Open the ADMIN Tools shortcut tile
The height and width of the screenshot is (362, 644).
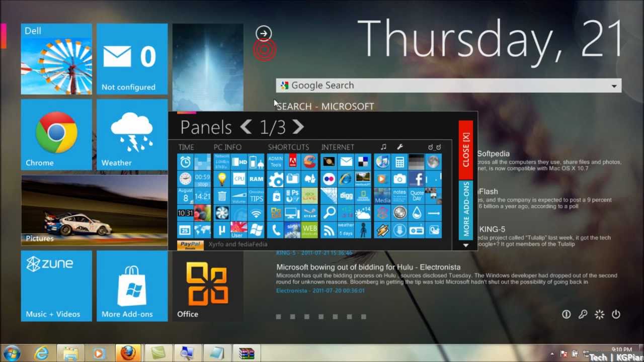pos(276,161)
